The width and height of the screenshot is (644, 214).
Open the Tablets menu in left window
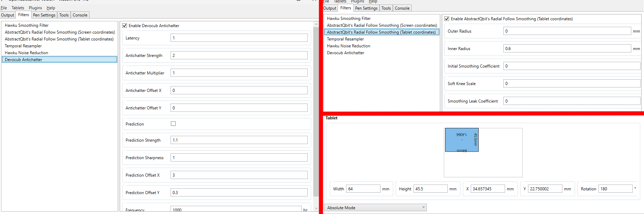[18, 8]
